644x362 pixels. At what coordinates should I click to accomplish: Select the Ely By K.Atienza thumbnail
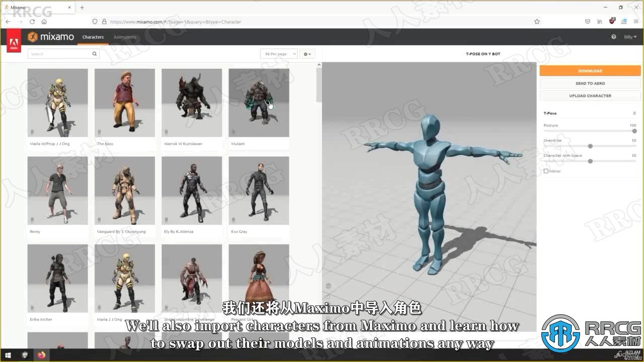(191, 191)
